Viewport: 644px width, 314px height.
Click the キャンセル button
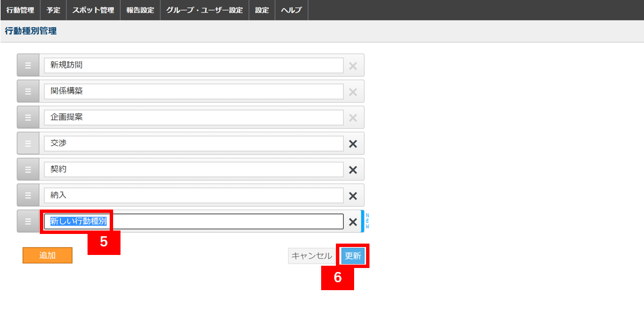(311, 256)
